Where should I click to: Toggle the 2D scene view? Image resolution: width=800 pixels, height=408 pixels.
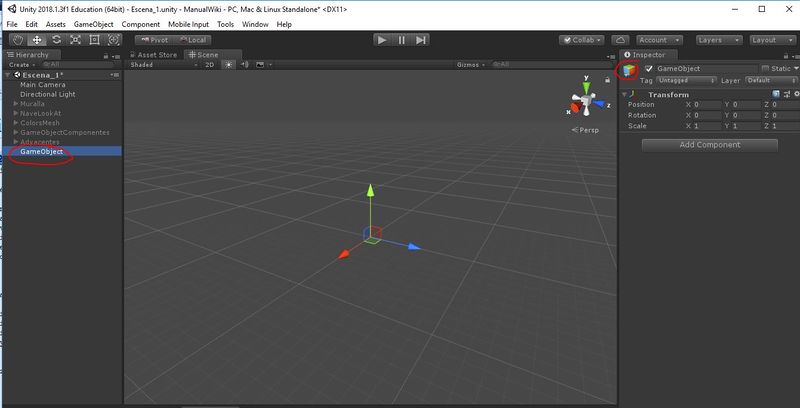pyautogui.click(x=210, y=65)
